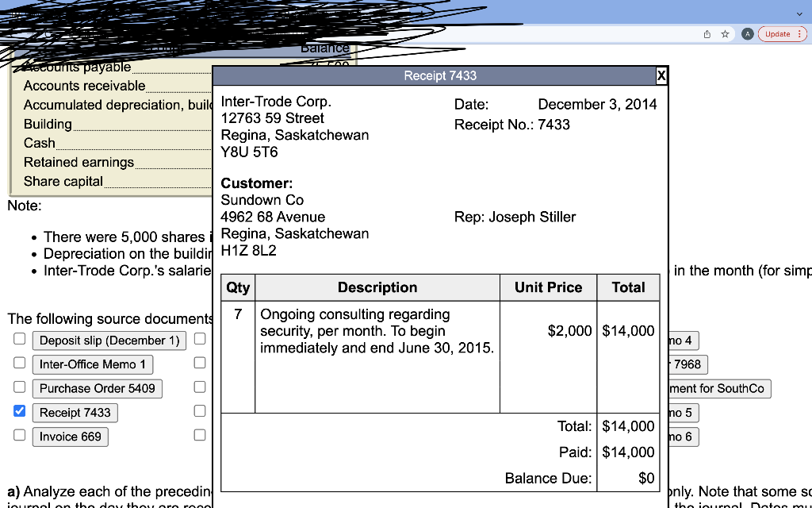Image resolution: width=812 pixels, height=508 pixels.
Task: Open the Invoice 669 document
Action: 70,437
